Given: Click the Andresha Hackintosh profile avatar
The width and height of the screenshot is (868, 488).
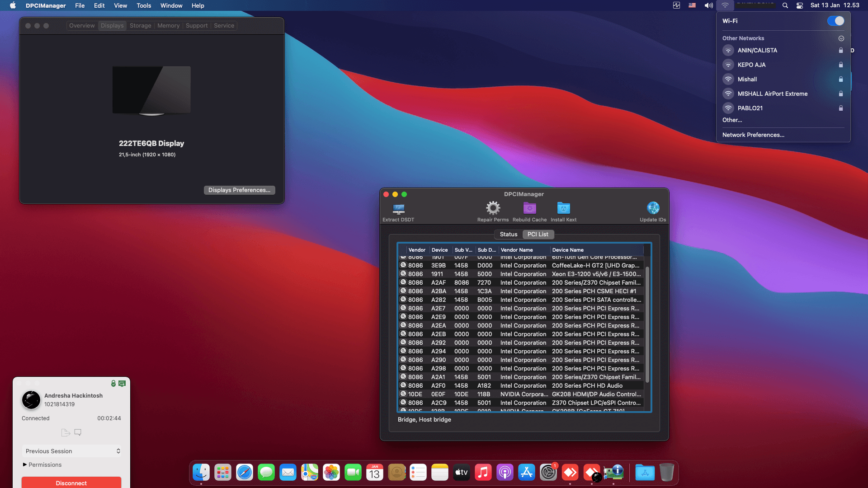Looking at the screenshot, I should (x=31, y=400).
